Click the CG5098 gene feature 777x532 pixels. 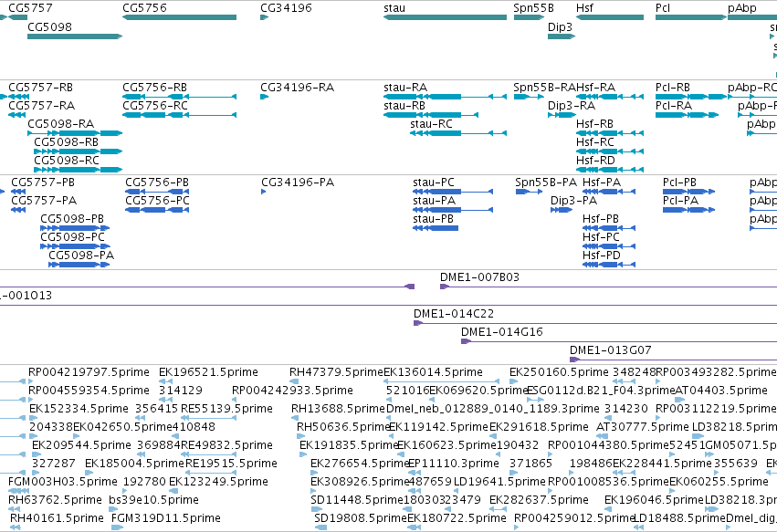[75, 37]
